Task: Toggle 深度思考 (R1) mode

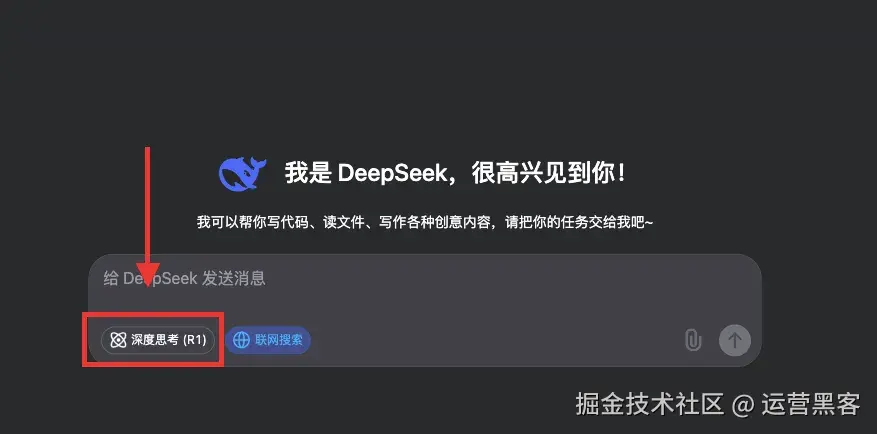Action: click(158, 340)
